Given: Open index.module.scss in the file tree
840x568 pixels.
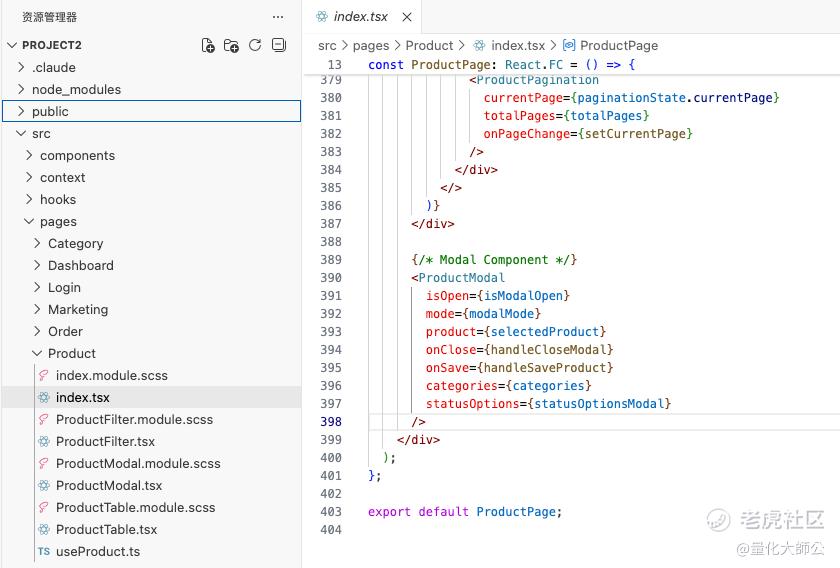Looking at the screenshot, I should tap(111, 375).
